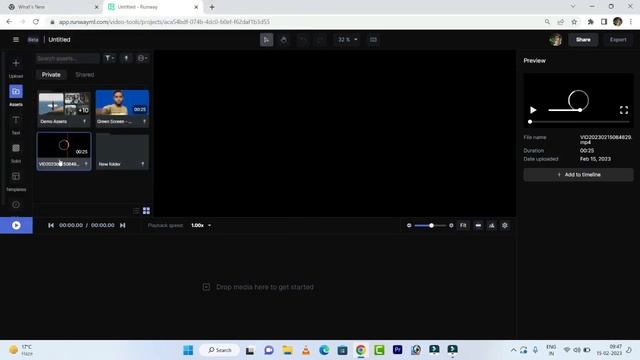This screenshot has height=360, width=640.
Task: Click the Share button
Action: point(583,40)
